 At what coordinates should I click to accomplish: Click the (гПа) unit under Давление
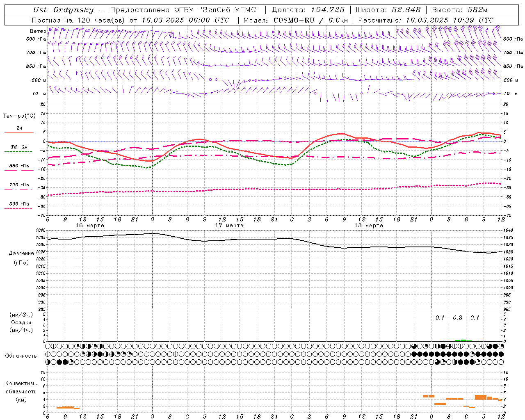pos(21,262)
